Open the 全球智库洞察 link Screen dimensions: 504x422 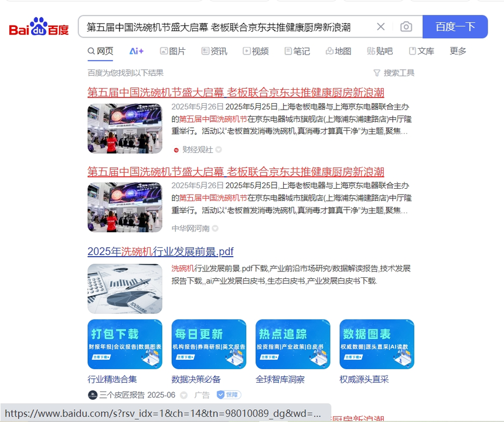pos(280,379)
